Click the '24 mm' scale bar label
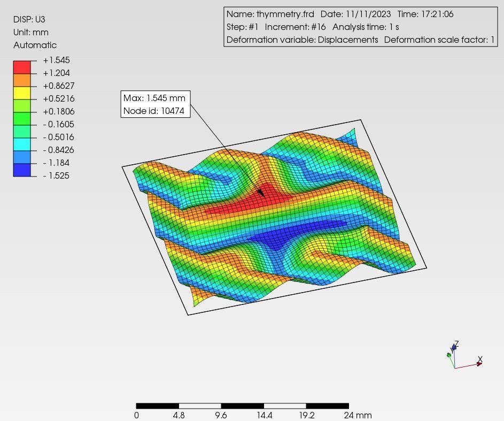This screenshot has width=504, height=421. (x=358, y=415)
